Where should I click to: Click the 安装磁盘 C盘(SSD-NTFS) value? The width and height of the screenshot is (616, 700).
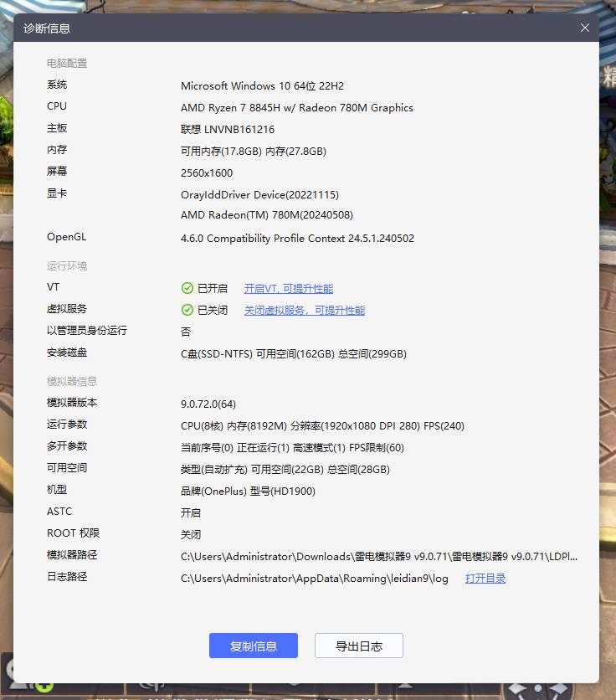293,354
